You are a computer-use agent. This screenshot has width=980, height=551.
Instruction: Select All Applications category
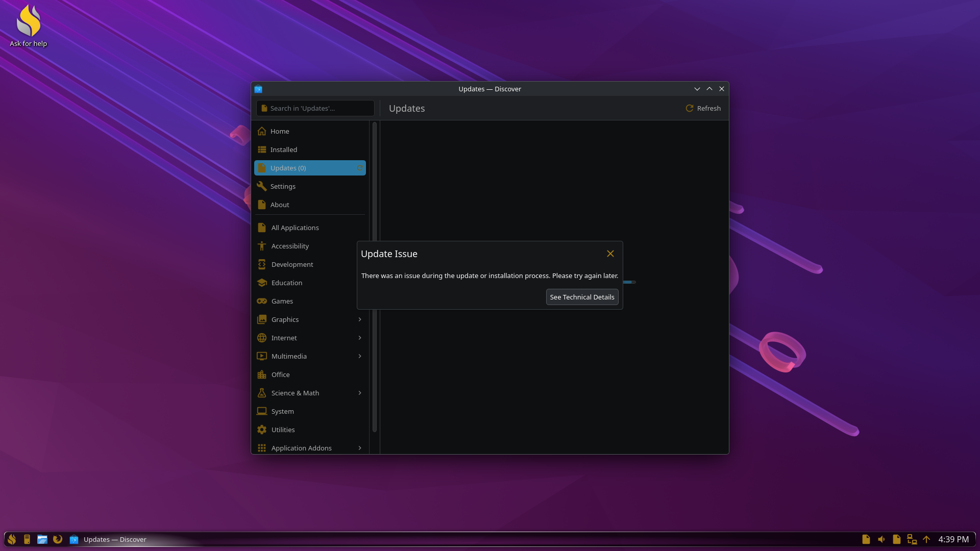coord(310,228)
